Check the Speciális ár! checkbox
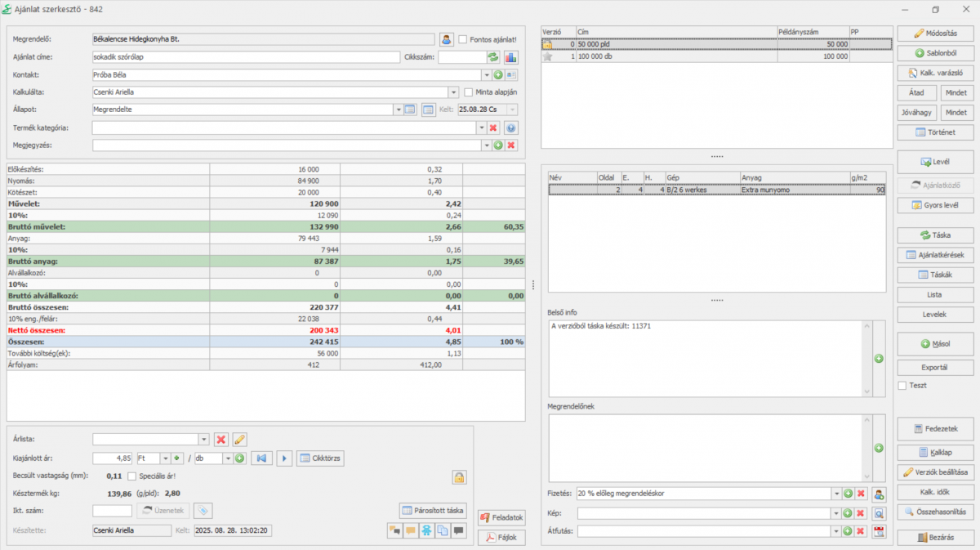Viewport: 980px width, 550px height. [132, 476]
